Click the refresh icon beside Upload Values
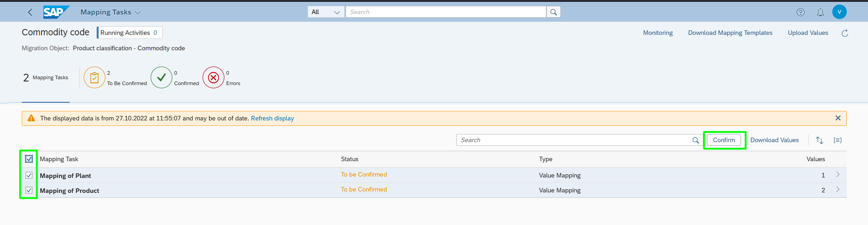868x225 pixels. pos(844,33)
